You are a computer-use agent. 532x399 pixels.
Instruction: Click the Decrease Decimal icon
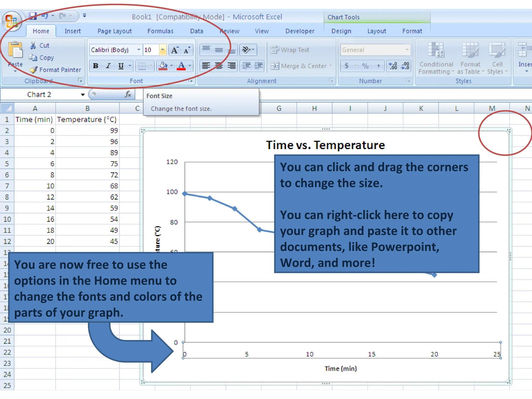(x=405, y=66)
